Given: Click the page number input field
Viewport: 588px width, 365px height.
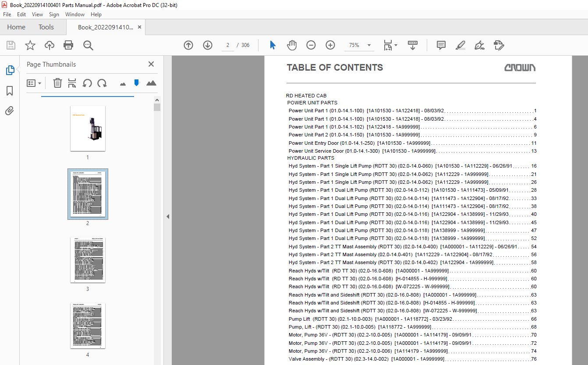Looking at the screenshot, I should (228, 45).
